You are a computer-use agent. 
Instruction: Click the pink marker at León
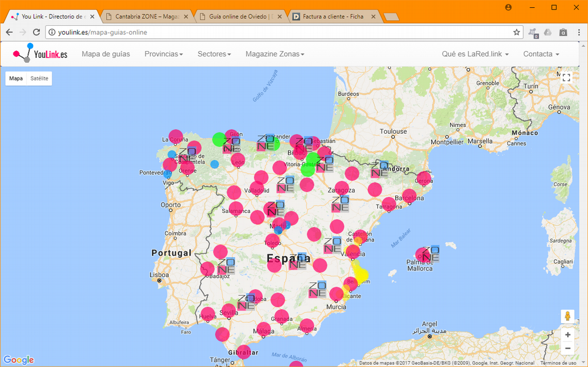tap(238, 160)
